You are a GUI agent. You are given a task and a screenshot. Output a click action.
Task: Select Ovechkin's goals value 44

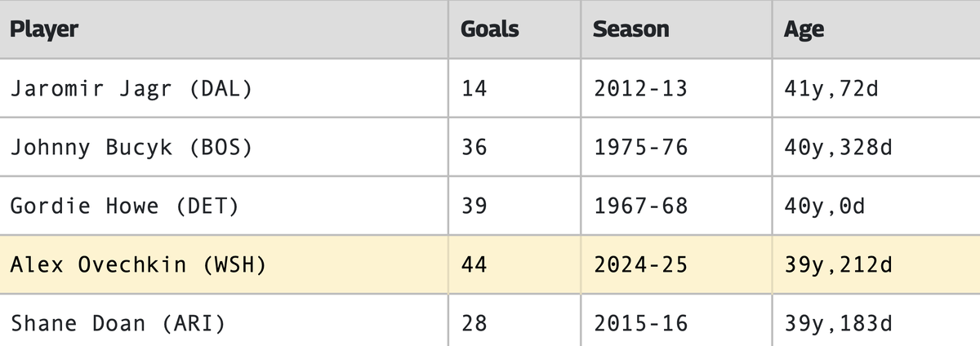point(474,265)
